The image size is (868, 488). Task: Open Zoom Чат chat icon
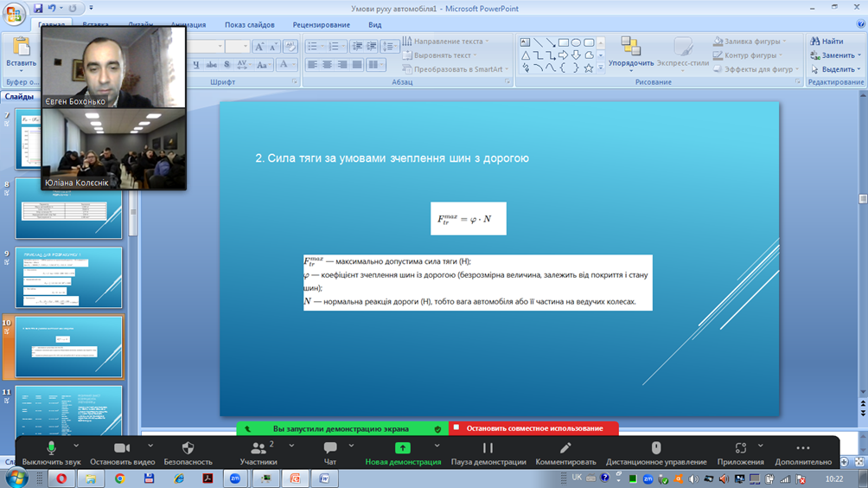point(329,449)
